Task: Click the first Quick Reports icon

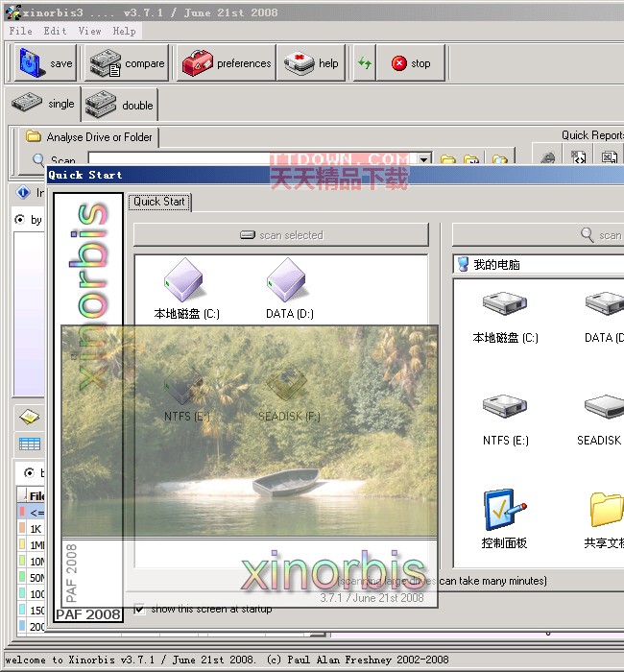Action: click(x=547, y=157)
